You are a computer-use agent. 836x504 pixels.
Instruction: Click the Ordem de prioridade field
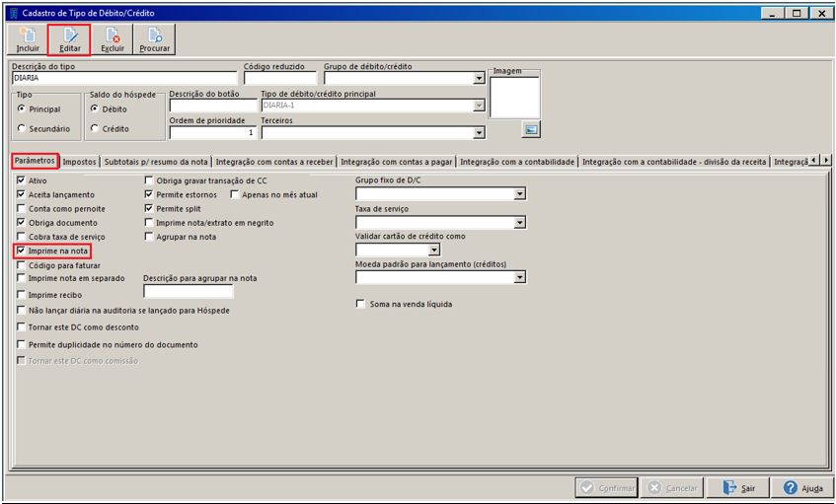click(213, 132)
